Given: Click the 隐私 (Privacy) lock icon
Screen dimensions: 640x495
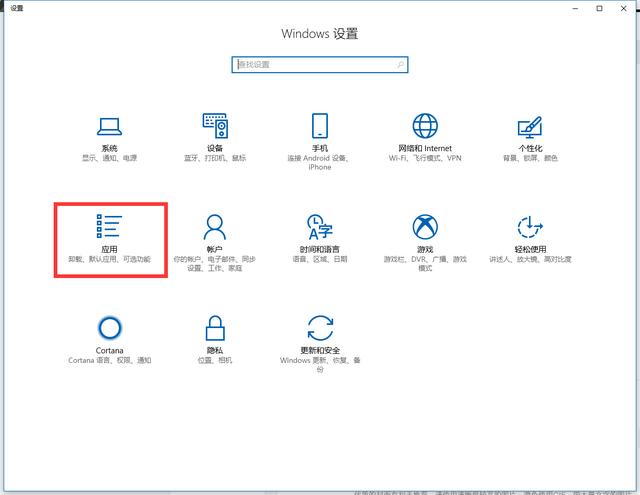Looking at the screenshot, I should pyautogui.click(x=215, y=327).
